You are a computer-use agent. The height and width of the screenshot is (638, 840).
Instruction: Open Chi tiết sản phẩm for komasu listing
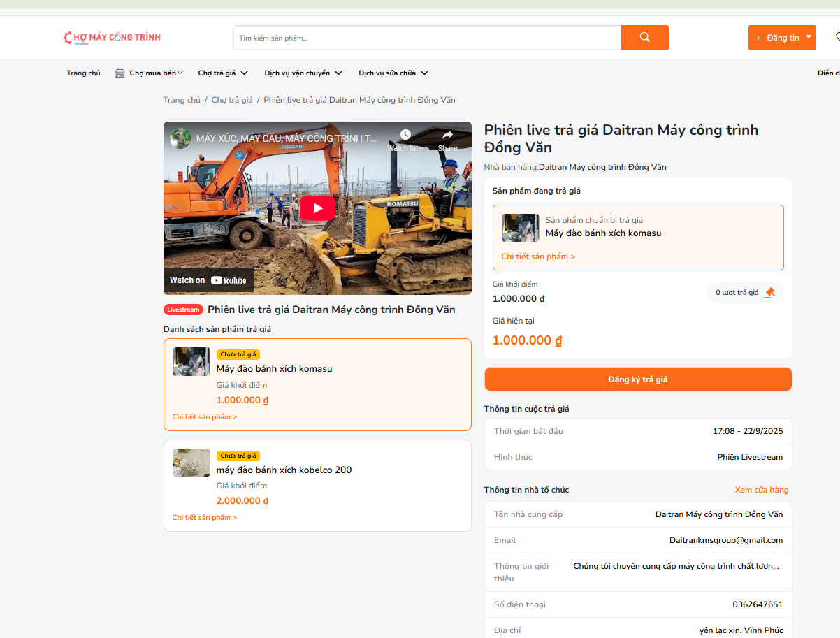coord(205,417)
